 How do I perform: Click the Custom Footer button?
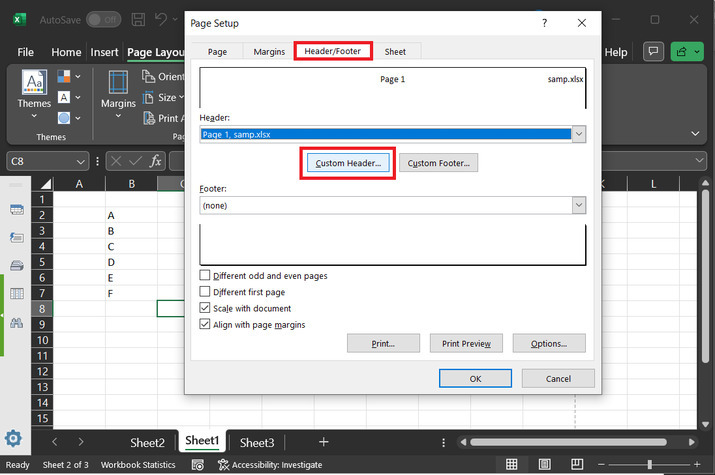pyautogui.click(x=438, y=163)
